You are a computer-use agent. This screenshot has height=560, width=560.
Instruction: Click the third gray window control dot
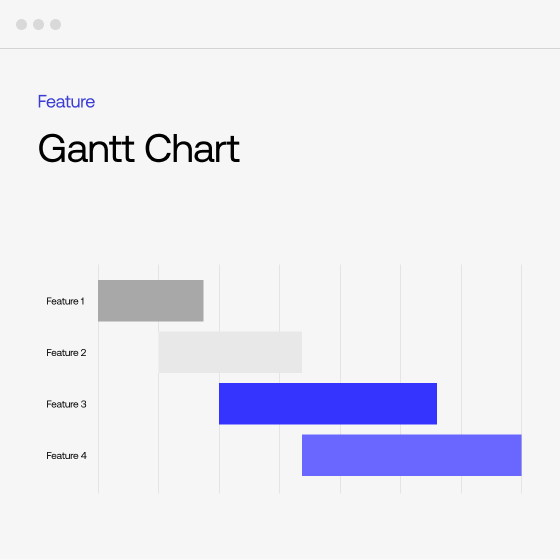55,25
